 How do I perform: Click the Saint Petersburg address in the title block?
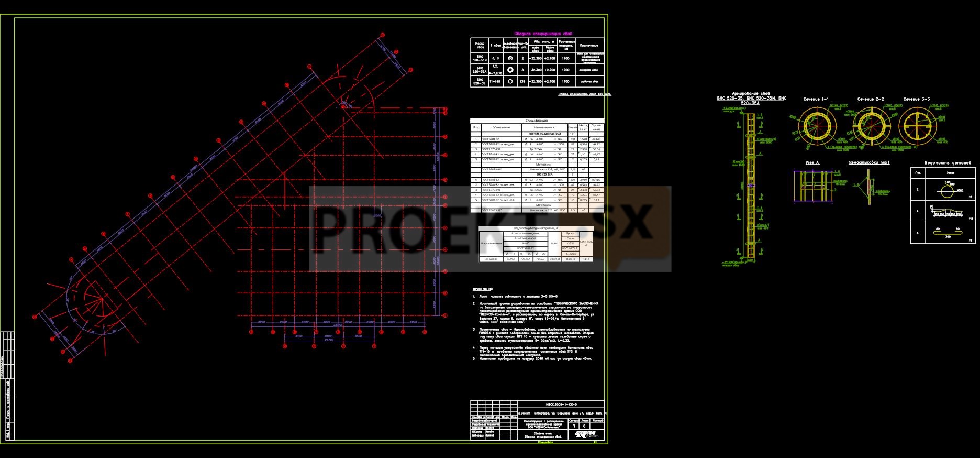coord(562,413)
